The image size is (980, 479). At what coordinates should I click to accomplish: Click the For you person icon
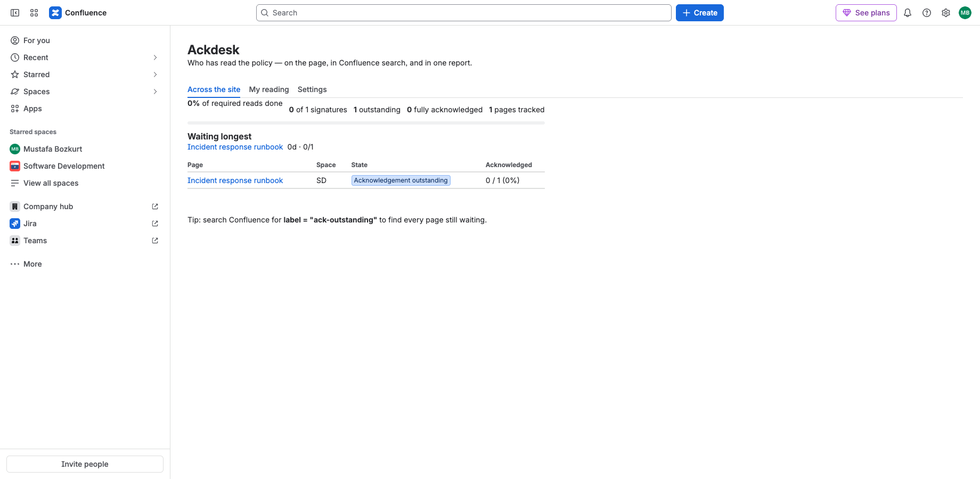(x=15, y=40)
